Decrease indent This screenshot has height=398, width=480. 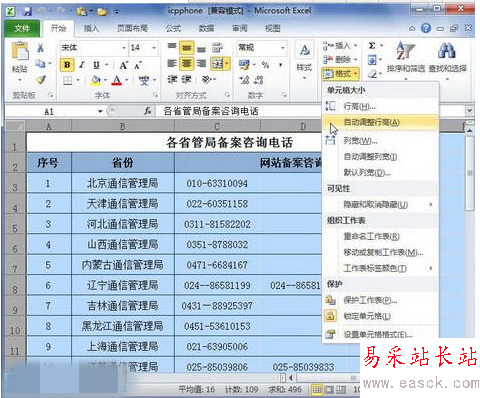[x=172, y=79]
